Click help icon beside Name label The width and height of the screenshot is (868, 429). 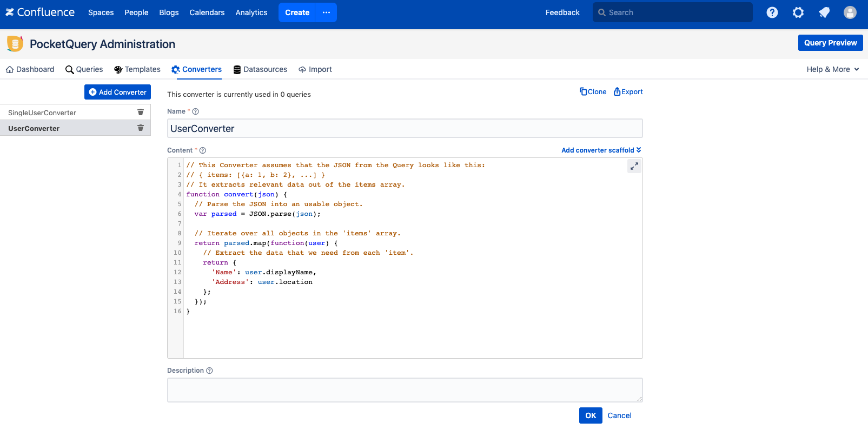click(196, 111)
